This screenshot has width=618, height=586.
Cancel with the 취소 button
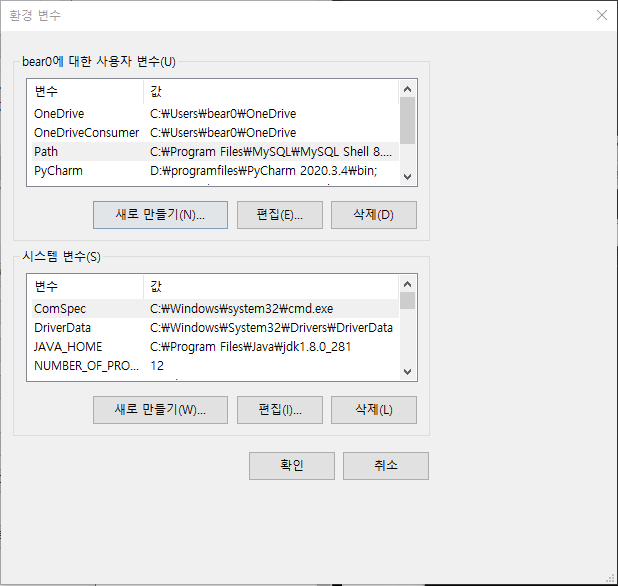[386, 466]
